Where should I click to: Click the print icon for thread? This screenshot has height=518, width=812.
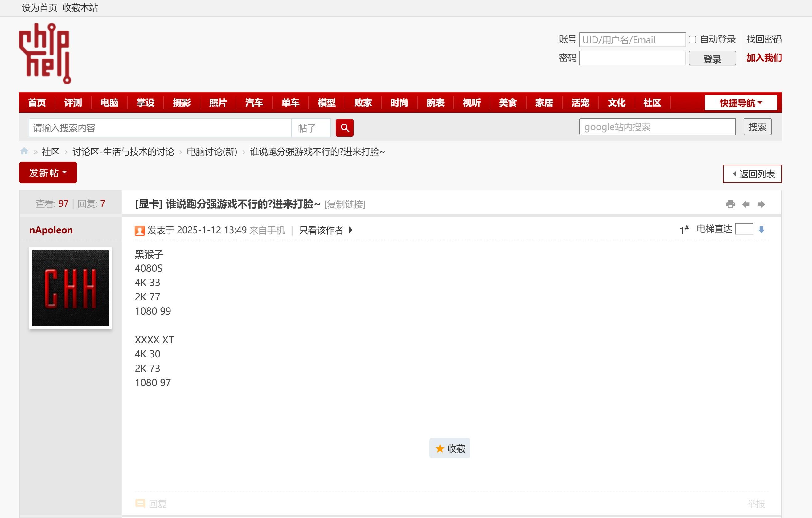[730, 204]
